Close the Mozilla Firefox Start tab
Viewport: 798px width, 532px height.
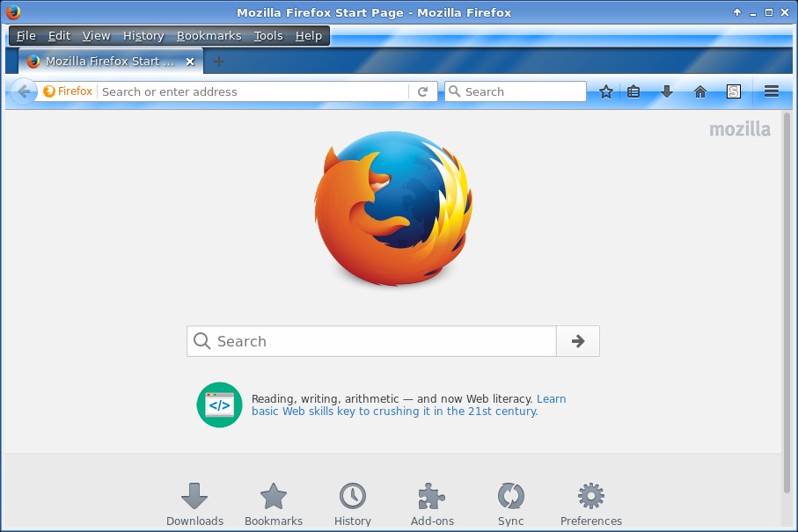tap(190, 62)
